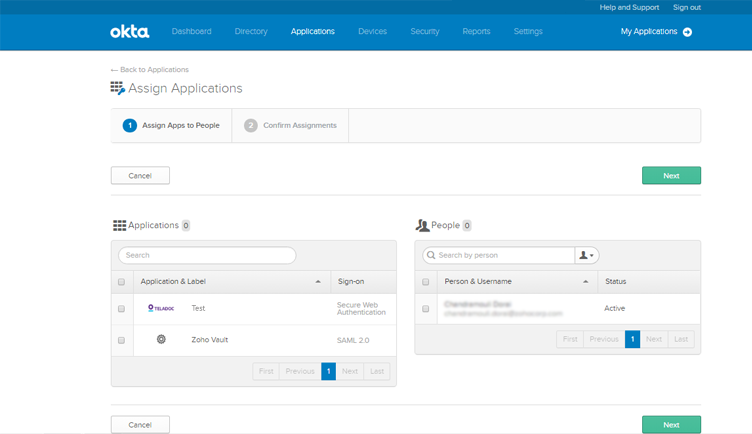The image size is (752, 434).
Task: Tick the person row checkbox
Action: [x=426, y=309]
